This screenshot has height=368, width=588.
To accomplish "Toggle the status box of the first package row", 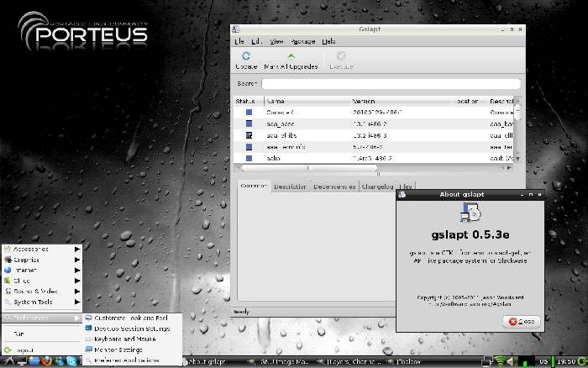I will pyautogui.click(x=249, y=112).
